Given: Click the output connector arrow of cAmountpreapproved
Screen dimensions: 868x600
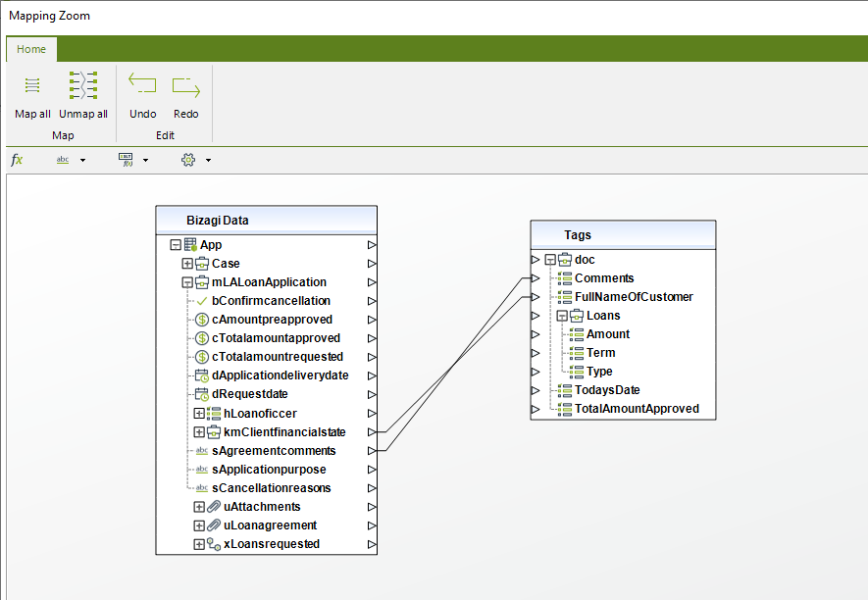Looking at the screenshot, I should click(x=372, y=320).
